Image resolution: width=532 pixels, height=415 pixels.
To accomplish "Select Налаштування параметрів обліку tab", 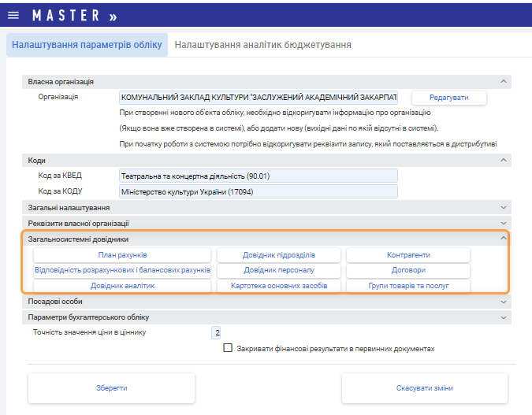I will [87, 45].
